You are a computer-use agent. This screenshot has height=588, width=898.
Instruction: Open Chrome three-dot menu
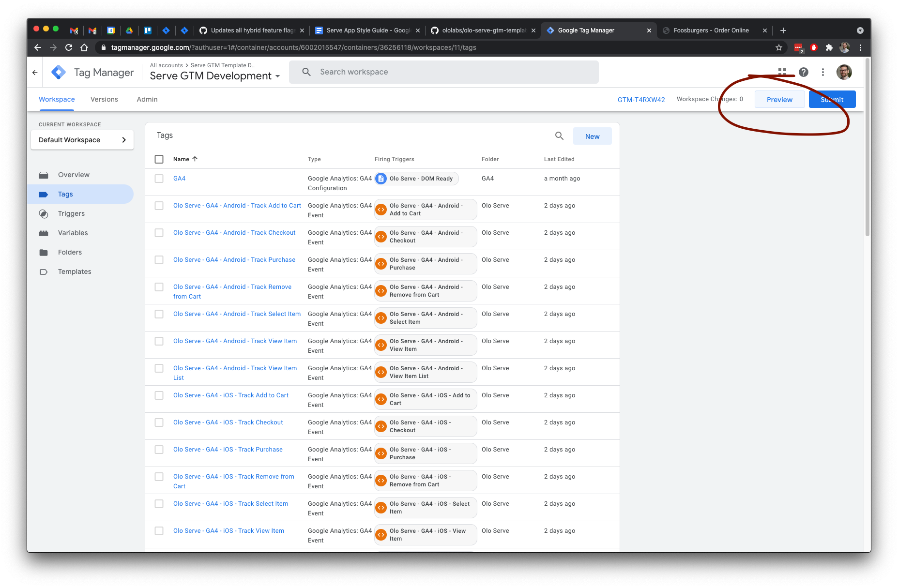(x=860, y=47)
